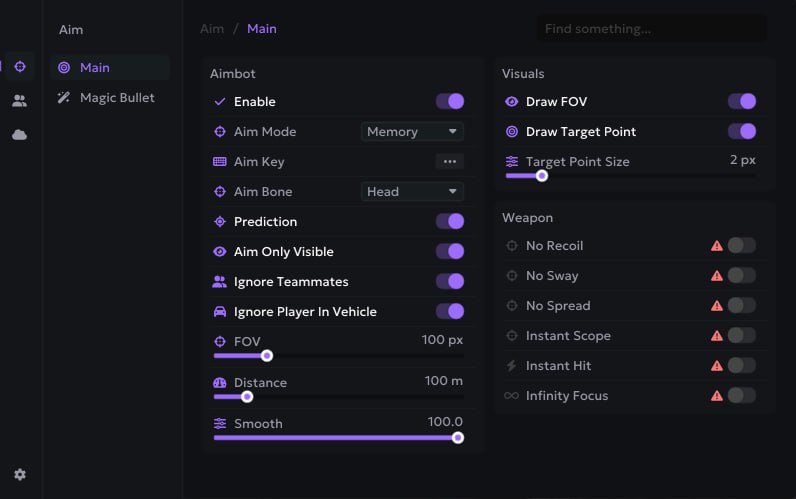Turn on the No Sway toggle
This screenshot has width=796, height=499.
(742, 276)
